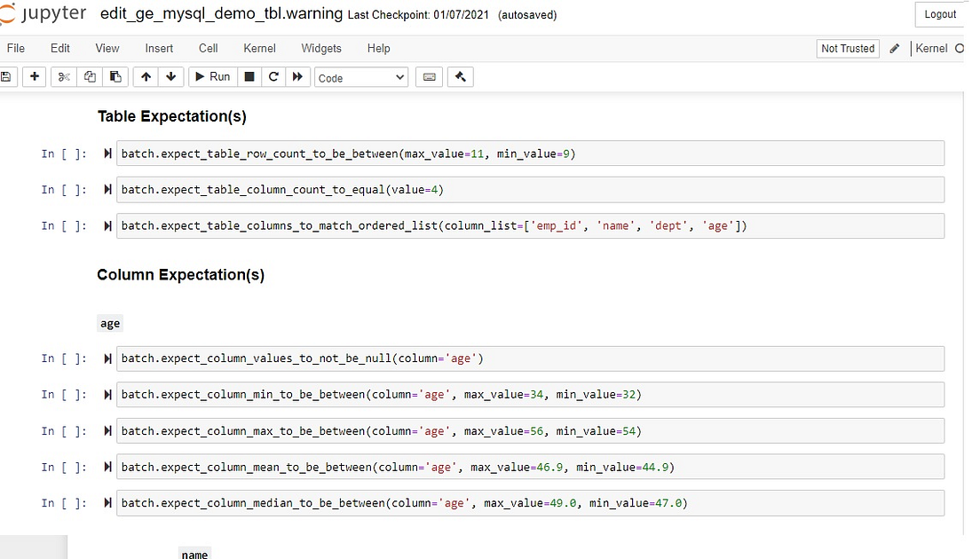Run the expect_column_median_to_be_between cell icon
Viewport: 980px width, 559px height.
pyautogui.click(x=107, y=503)
